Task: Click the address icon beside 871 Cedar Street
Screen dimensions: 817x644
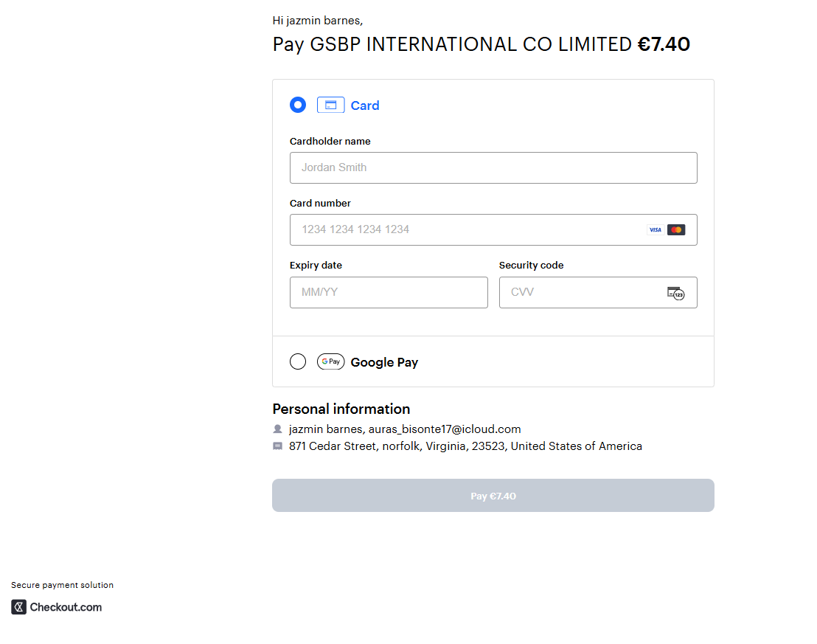Action: tap(278, 446)
